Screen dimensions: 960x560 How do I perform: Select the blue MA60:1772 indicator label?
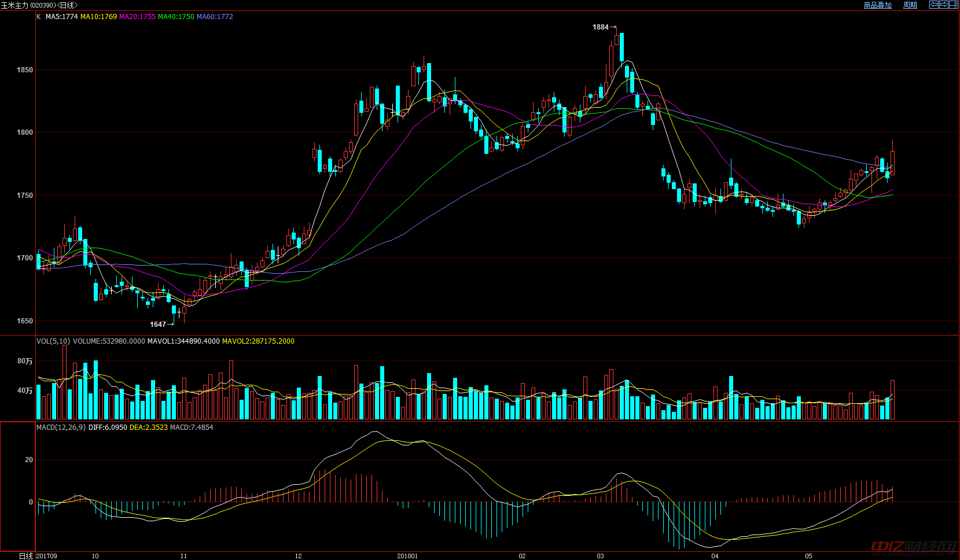pyautogui.click(x=215, y=17)
